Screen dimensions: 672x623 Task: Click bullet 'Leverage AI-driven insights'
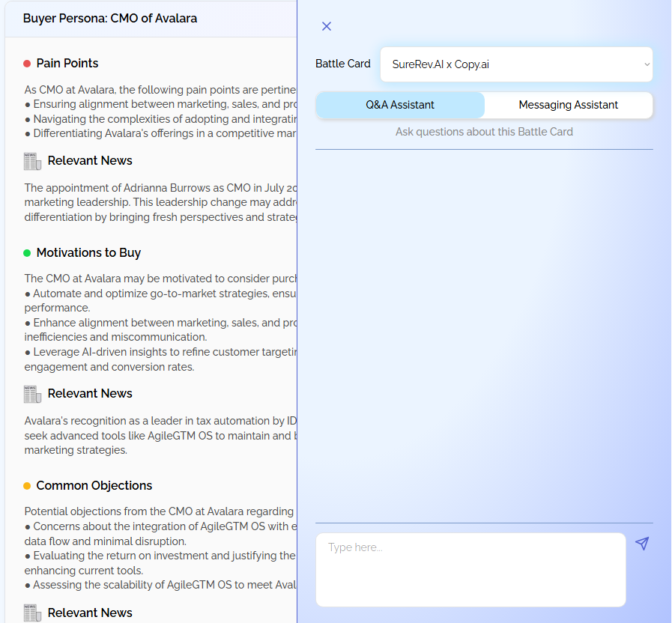tap(161, 352)
